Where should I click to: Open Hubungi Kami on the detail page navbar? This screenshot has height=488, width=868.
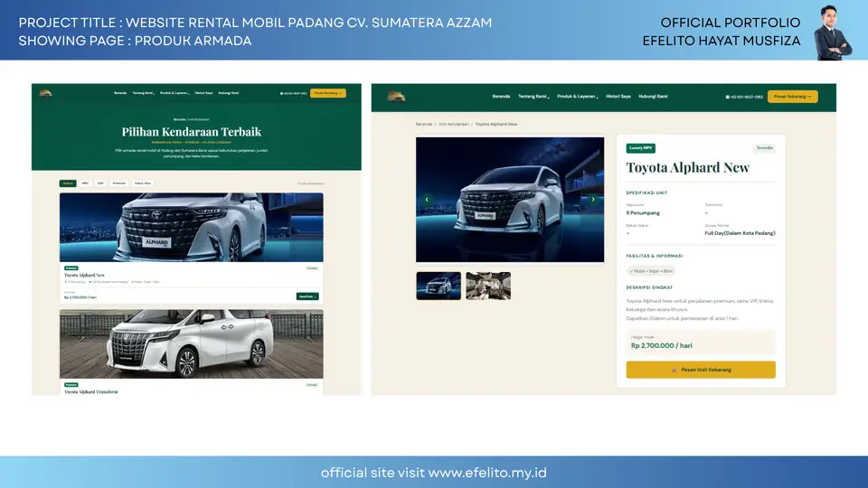653,97
